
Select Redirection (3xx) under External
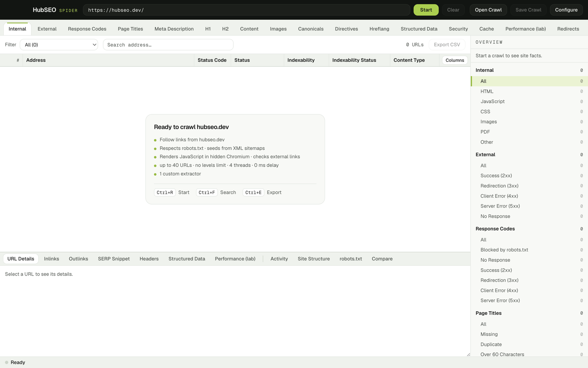coord(529,186)
